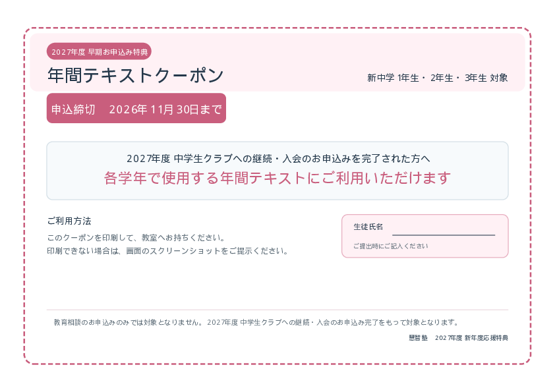
Task: Click the 印刷できない場合は screenshot instruction line
Action: (168, 251)
